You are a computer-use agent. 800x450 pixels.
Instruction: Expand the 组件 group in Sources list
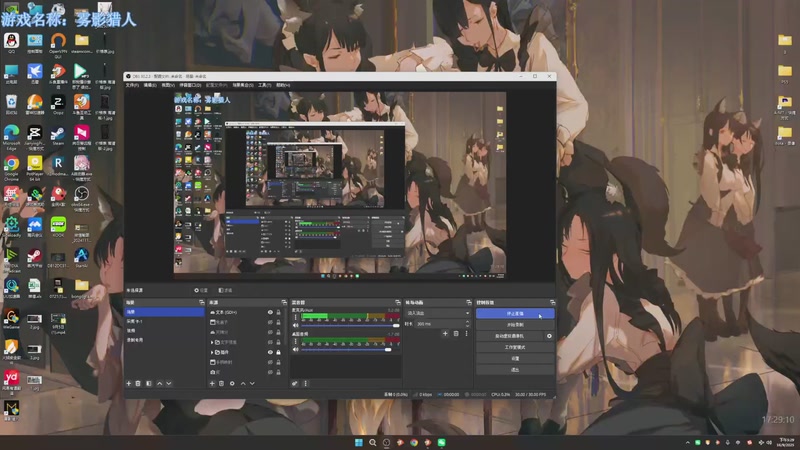point(212,352)
